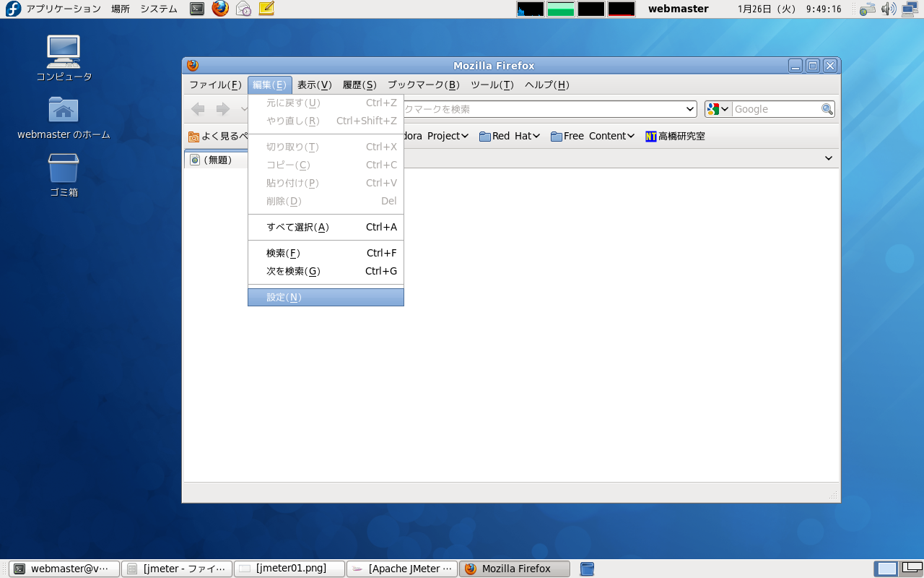Open the 場所 panel menu
The width and height of the screenshot is (924, 578).
point(121,9)
